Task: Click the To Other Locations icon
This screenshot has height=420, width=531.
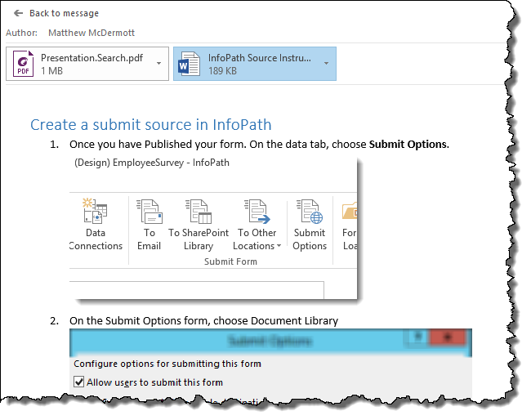Action: click(257, 212)
